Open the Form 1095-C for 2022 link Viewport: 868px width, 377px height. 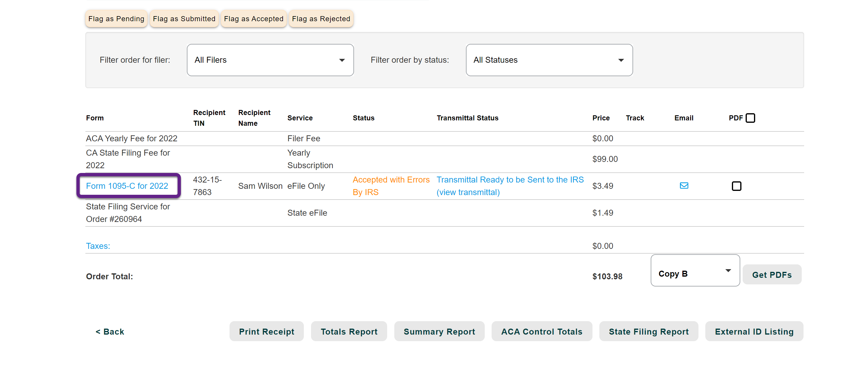point(127,186)
